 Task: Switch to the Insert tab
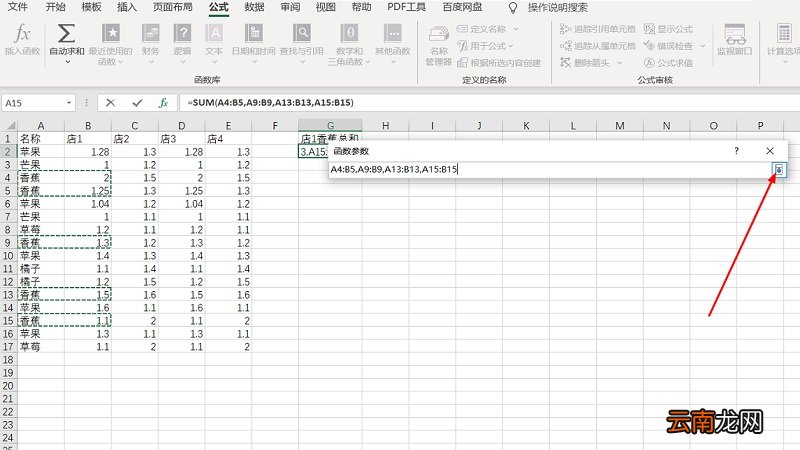[x=127, y=7]
